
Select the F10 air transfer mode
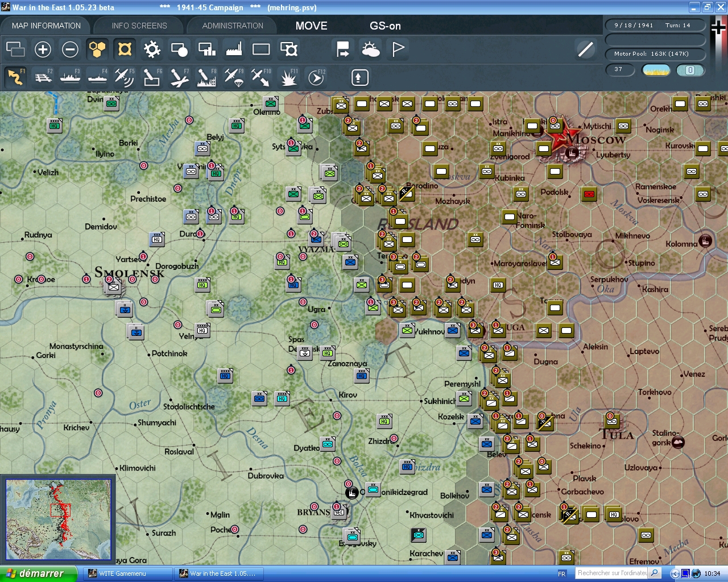[261, 77]
